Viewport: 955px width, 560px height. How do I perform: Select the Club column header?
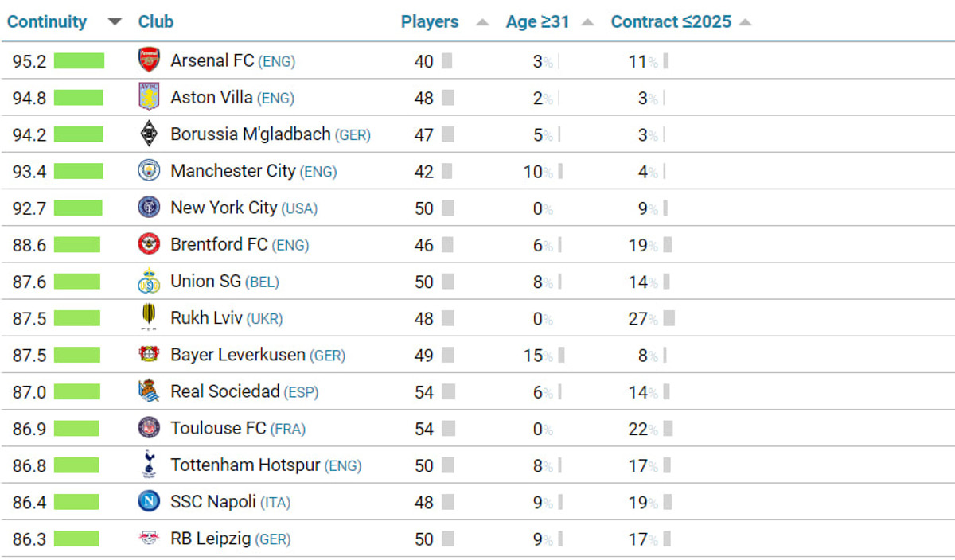click(x=156, y=21)
